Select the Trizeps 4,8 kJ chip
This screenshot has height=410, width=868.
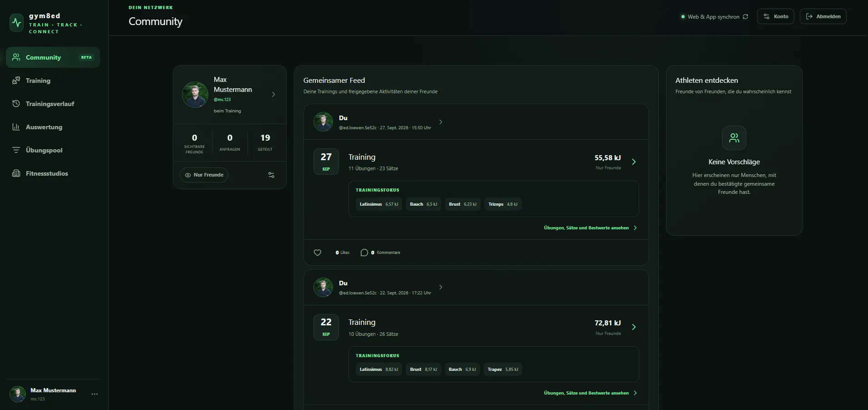[503, 204]
